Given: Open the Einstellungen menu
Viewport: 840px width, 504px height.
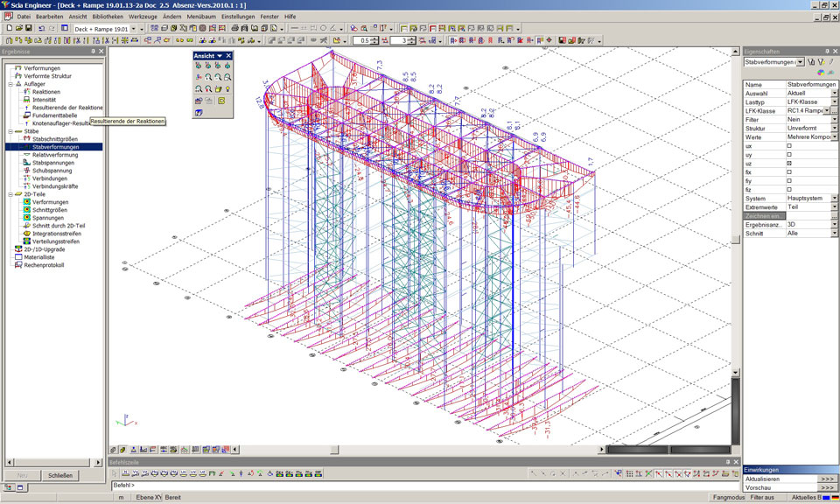Looking at the screenshot, I should (238, 17).
